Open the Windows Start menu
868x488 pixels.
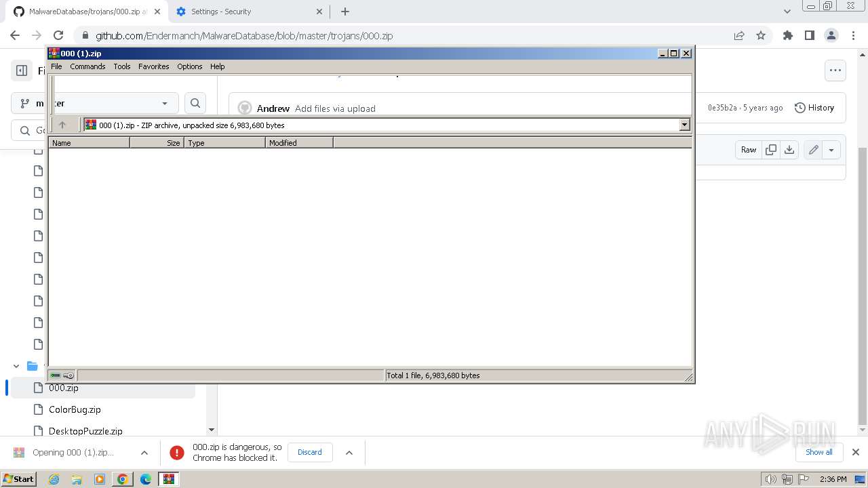18,479
